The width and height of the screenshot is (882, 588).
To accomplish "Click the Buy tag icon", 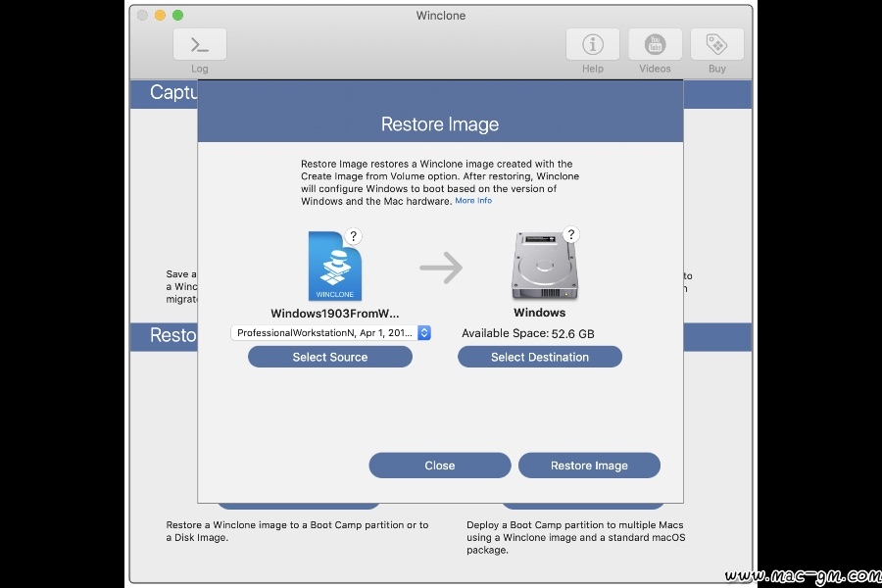I will tap(716, 44).
